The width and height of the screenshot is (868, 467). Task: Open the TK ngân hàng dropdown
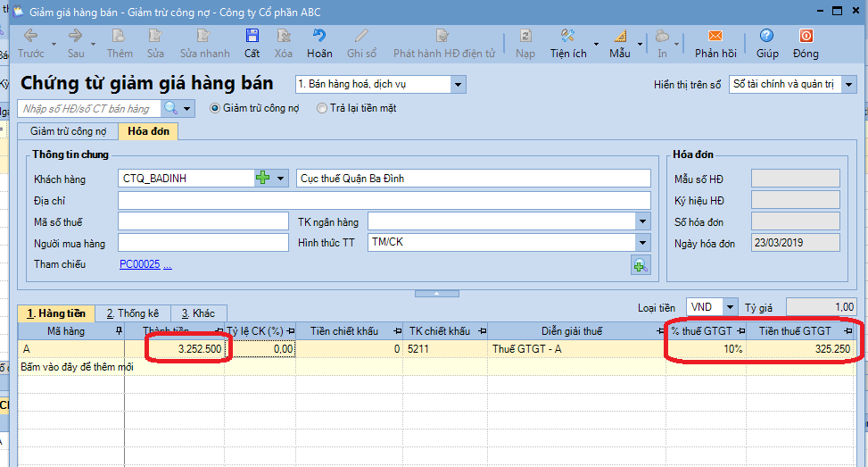[642, 221]
